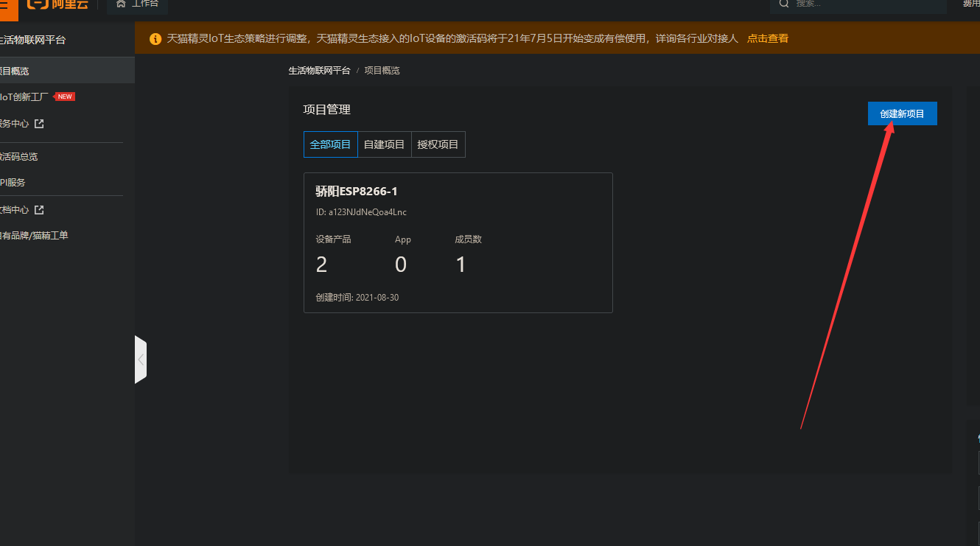The width and height of the screenshot is (980, 546).
Task: Switch to the 授权项目 tab
Action: [438, 144]
